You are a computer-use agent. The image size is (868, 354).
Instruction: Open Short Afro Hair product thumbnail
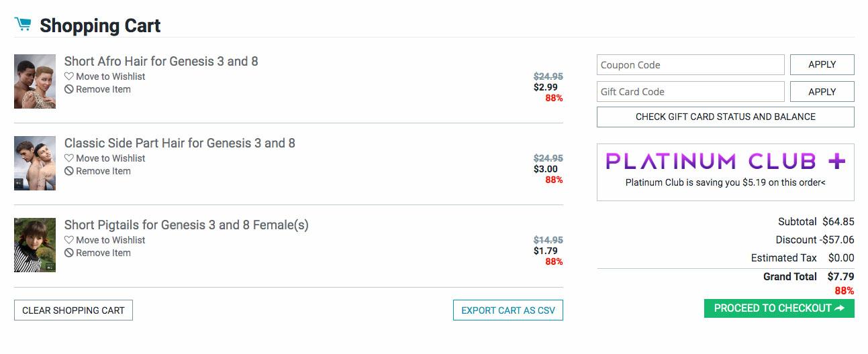pos(35,81)
